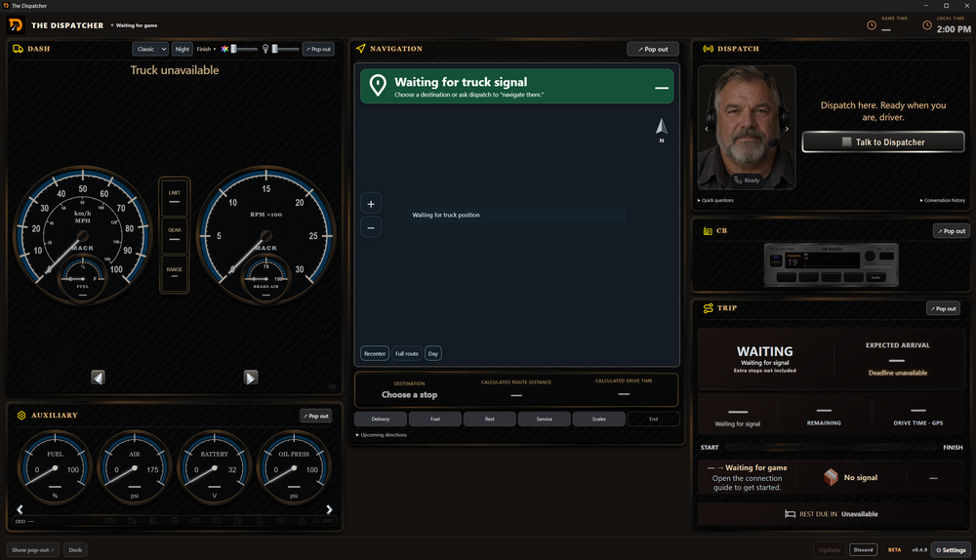
Task: Zoom in on the navigation map
Action: [x=371, y=204]
